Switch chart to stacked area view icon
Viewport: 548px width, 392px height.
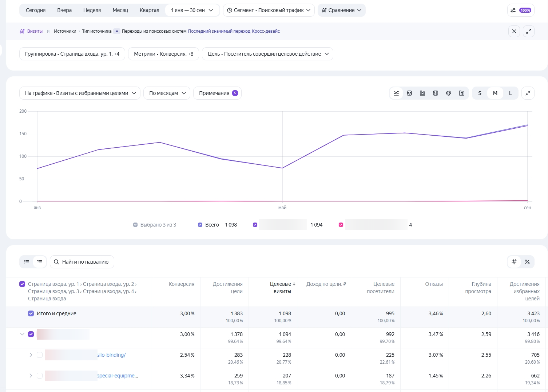[409, 93]
